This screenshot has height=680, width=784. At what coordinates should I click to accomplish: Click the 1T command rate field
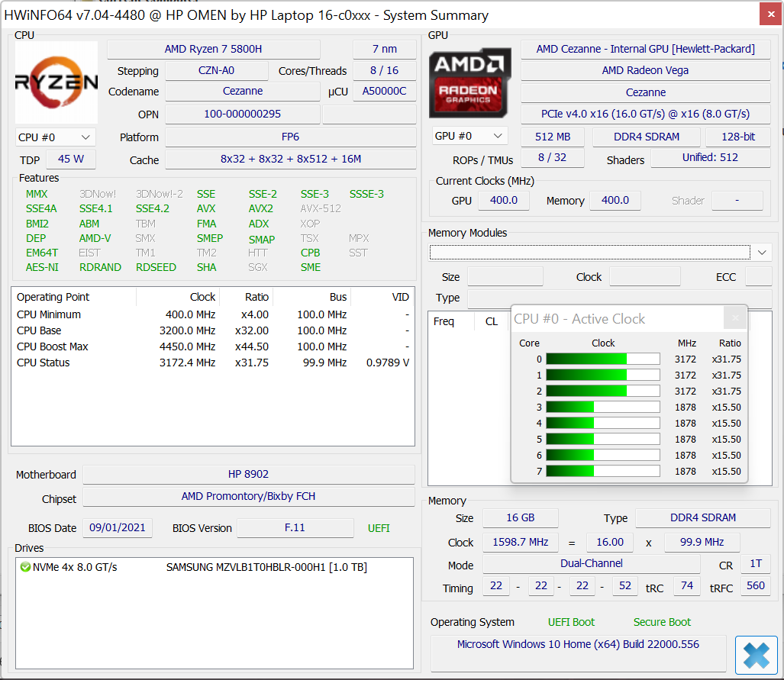(x=756, y=563)
